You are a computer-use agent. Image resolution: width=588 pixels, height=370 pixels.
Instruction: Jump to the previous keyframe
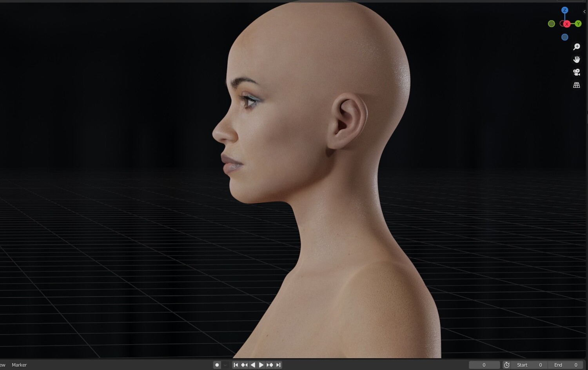click(244, 365)
